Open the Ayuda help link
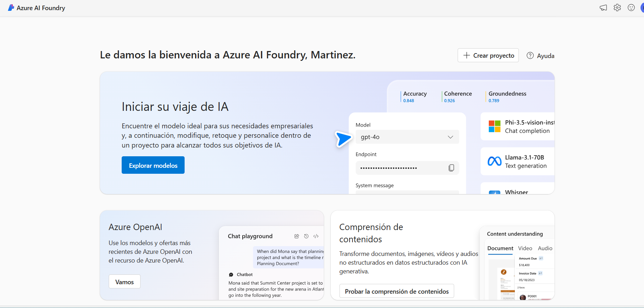644x308 pixels. pos(541,56)
